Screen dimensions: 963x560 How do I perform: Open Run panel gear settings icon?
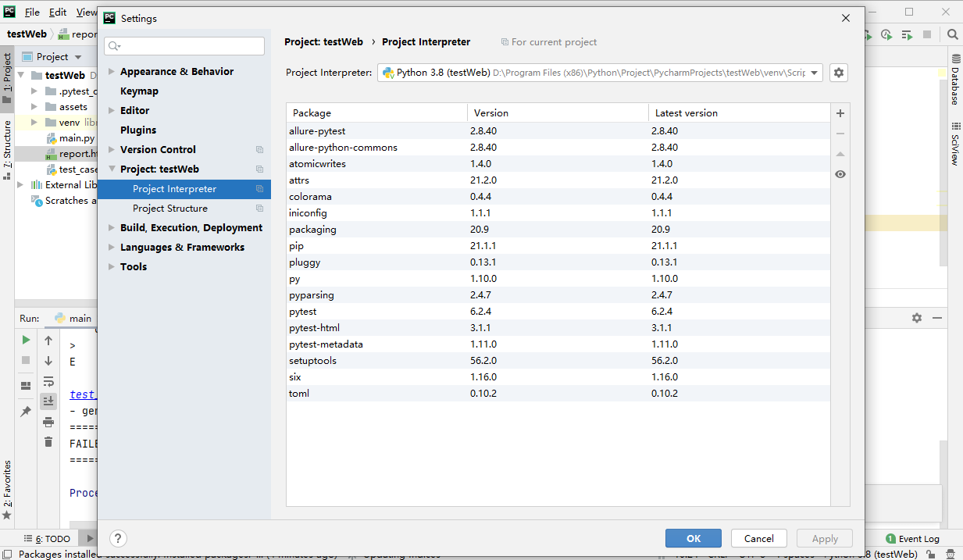(x=917, y=318)
